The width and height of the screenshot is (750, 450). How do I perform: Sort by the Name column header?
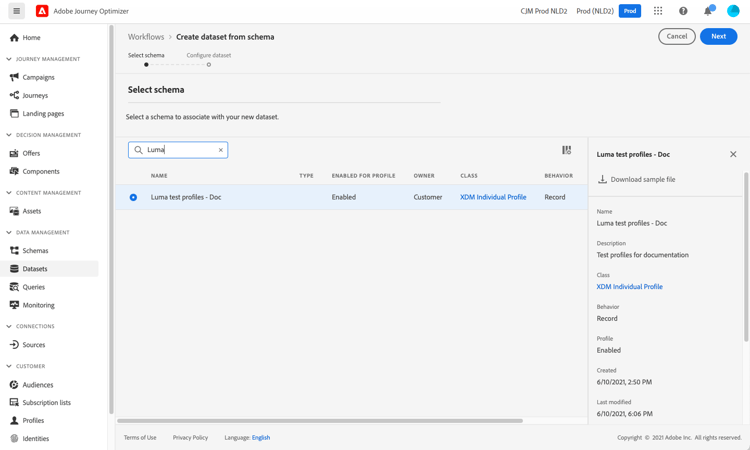[159, 176]
